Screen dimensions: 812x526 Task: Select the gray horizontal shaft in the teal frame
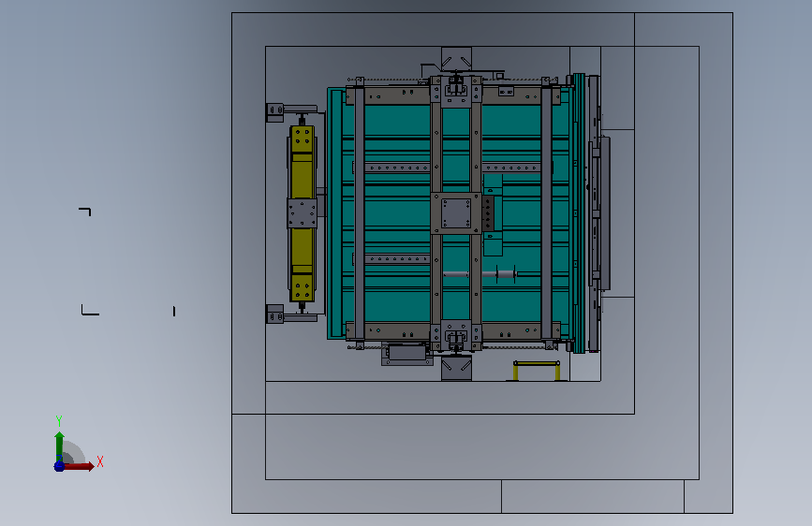(x=480, y=274)
